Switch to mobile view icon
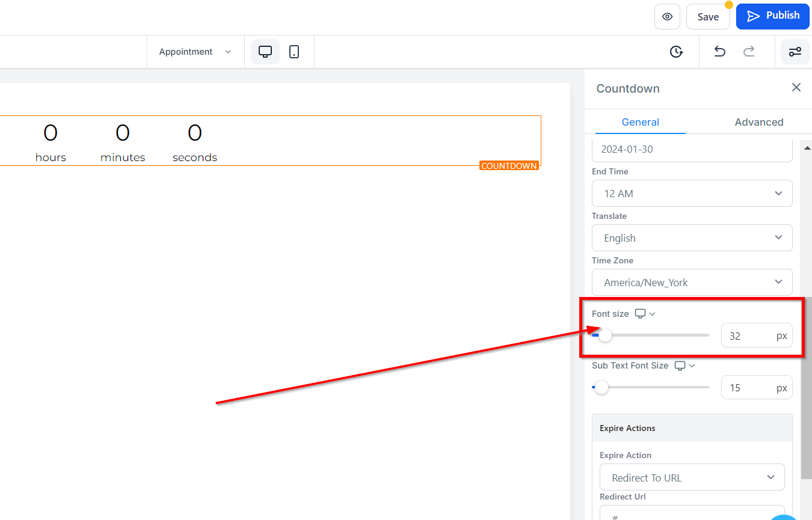This screenshot has height=520, width=812. (294, 52)
